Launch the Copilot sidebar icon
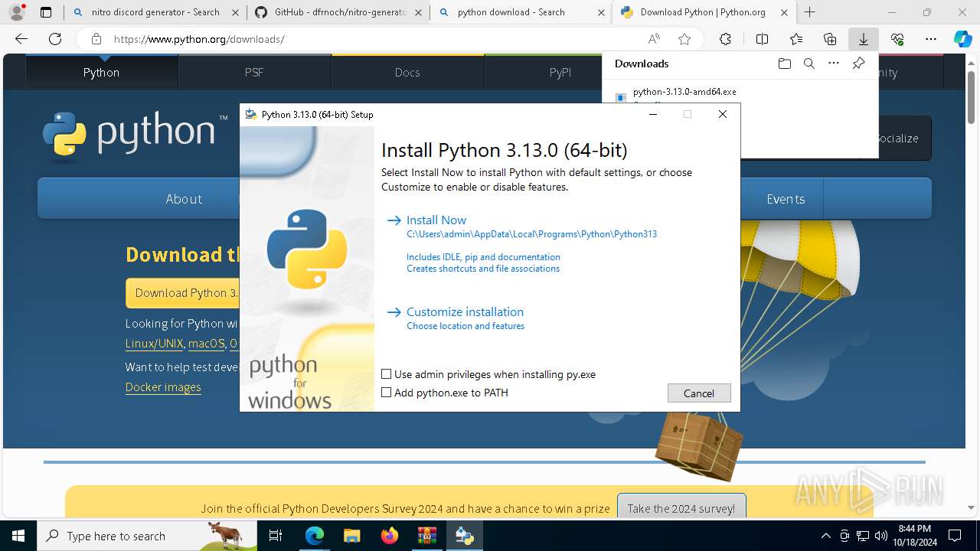The width and height of the screenshot is (980, 551). pos(962,39)
